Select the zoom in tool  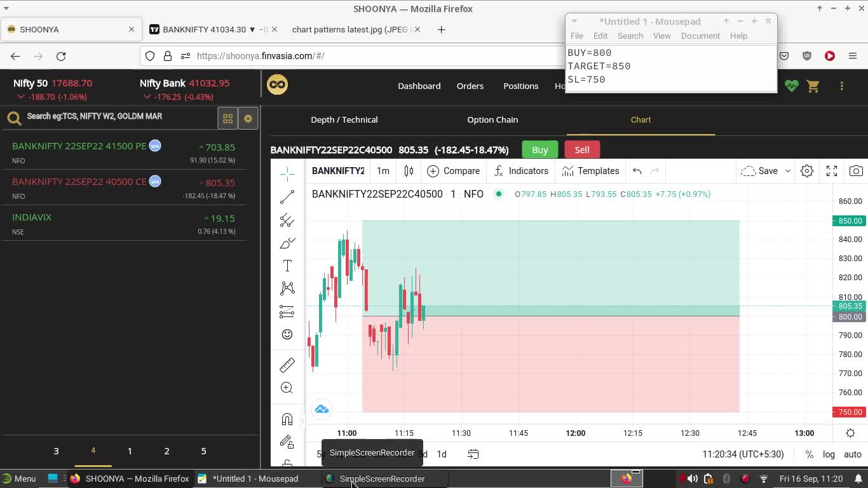point(287,388)
